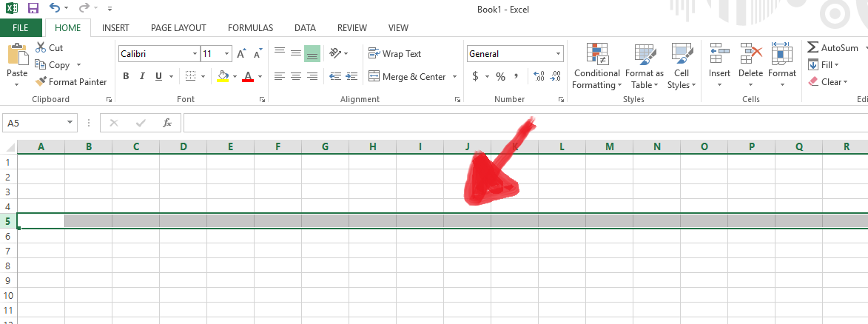Open the Calibri font name dropdown
Screen dimensions: 868x324
pyautogui.click(x=195, y=54)
